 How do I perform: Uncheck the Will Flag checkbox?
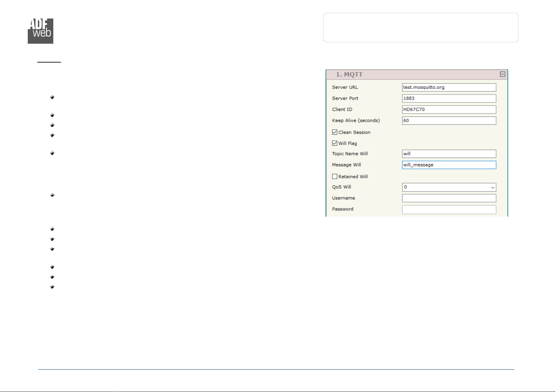[335, 143]
